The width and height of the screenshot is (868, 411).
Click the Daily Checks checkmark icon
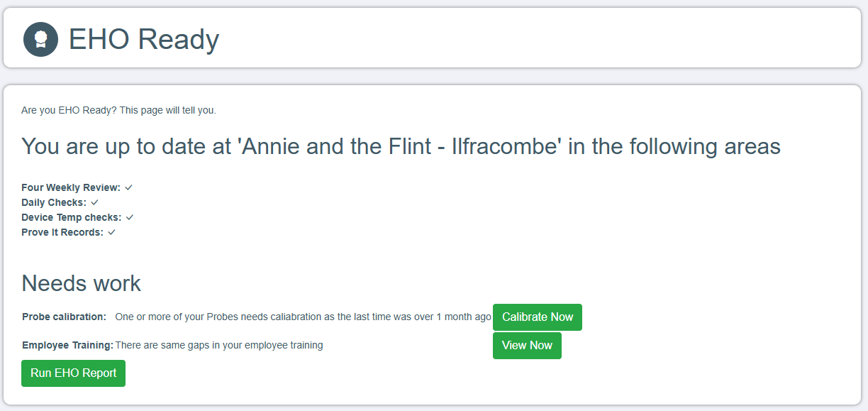[94, 202]
